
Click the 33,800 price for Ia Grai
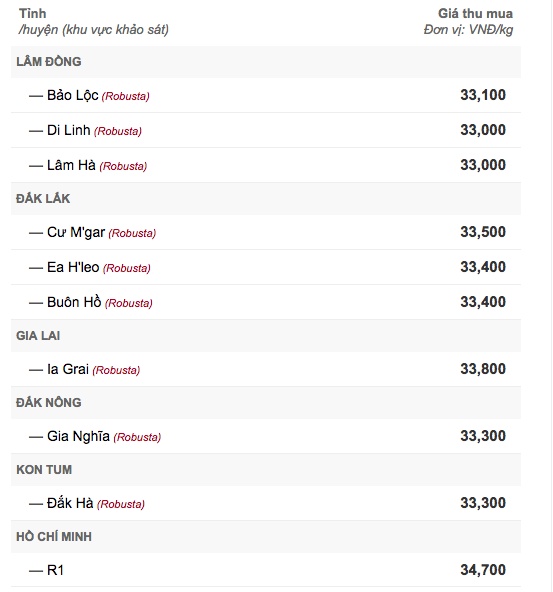pyautogui.click(x=483, y=369)
